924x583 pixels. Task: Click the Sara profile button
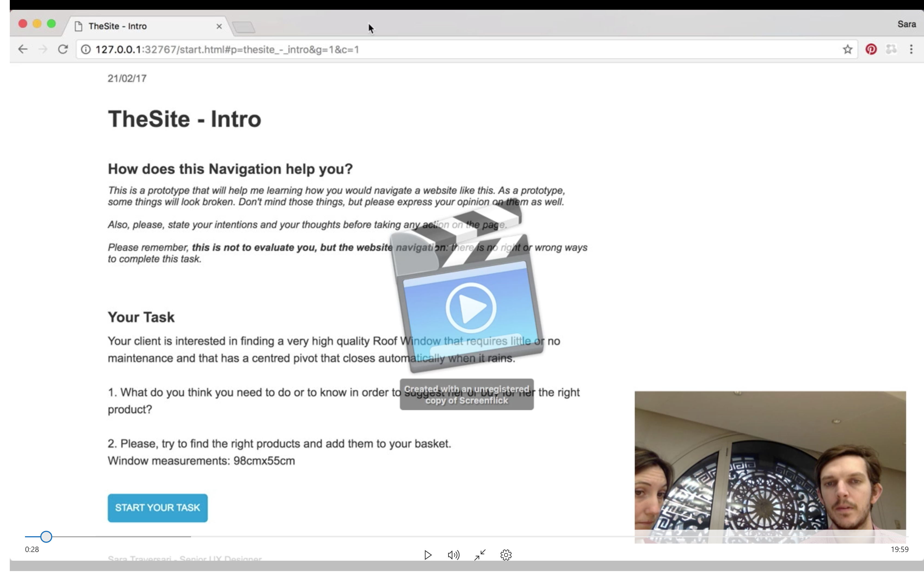tap(907, 24)
